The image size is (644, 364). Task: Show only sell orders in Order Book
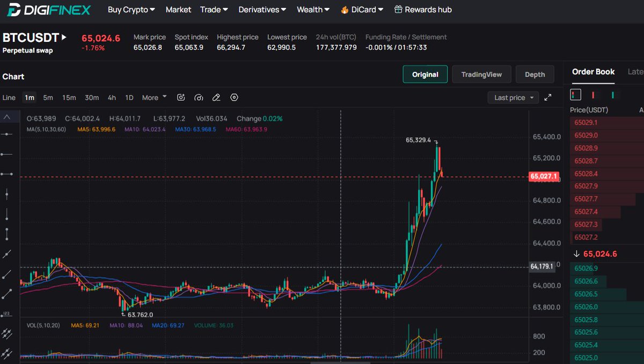coord(593,94)
